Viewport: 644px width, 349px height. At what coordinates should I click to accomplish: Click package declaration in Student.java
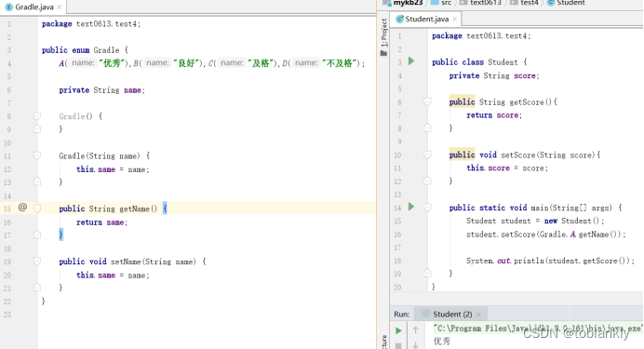point(481,36)
